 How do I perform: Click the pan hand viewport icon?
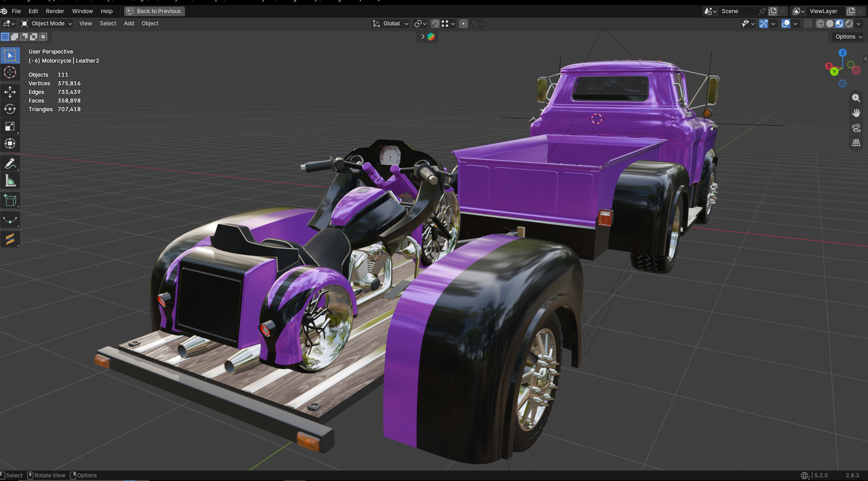856,113
